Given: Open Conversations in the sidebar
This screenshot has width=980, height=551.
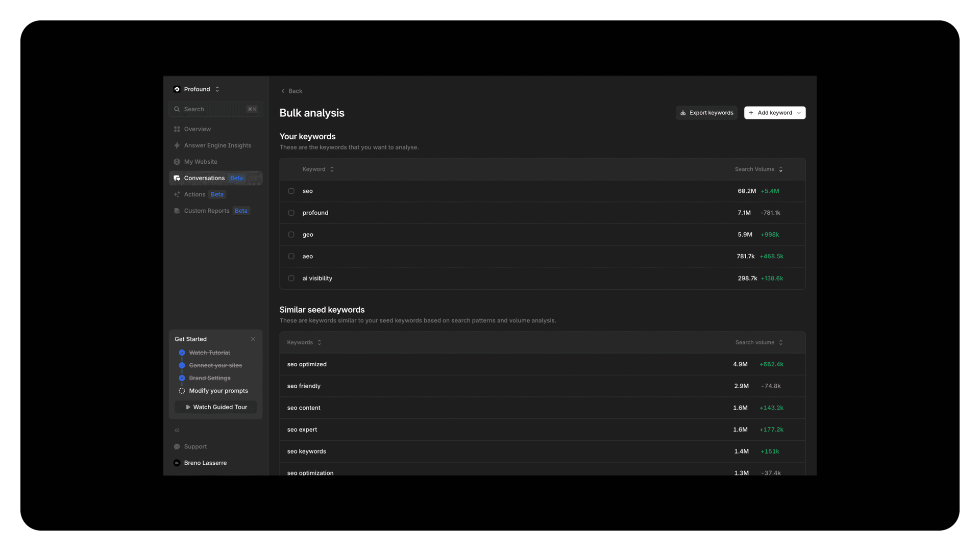Looking at the screenshot, I should [204, 178].
